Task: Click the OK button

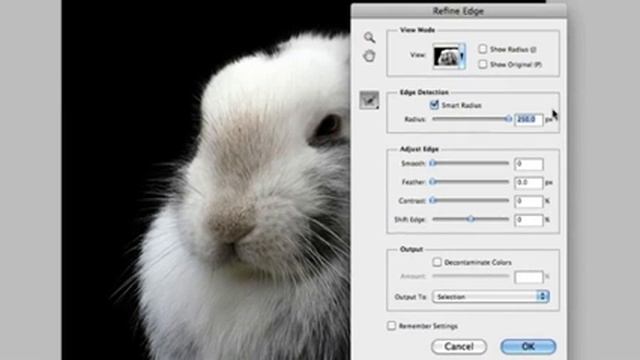Action: (528, 347)
